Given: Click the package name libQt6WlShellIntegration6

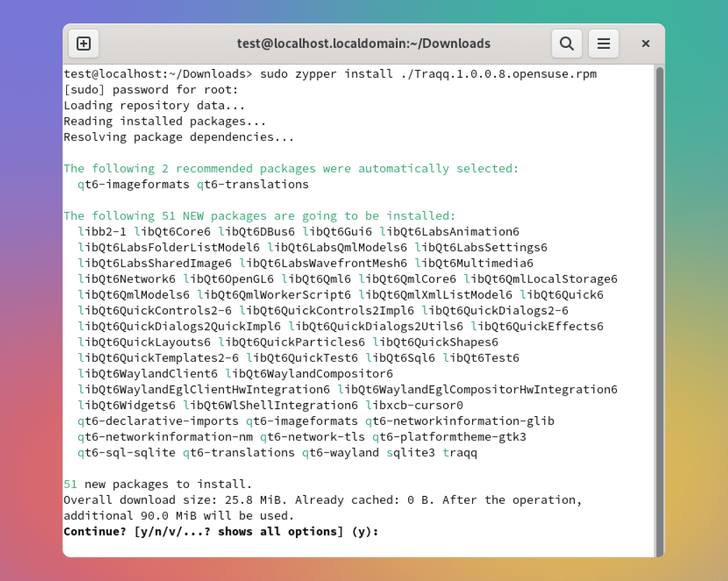Looking at the screenshot, I should (271, 405).
